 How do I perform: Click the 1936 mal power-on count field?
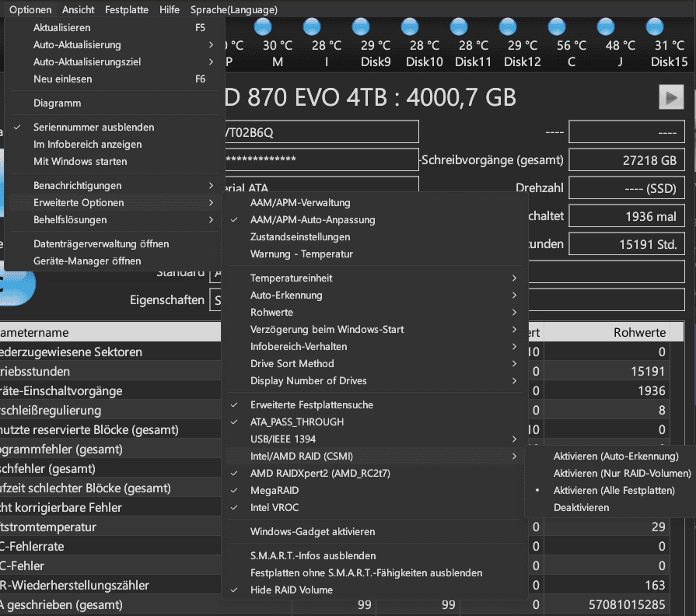point(626,215)
